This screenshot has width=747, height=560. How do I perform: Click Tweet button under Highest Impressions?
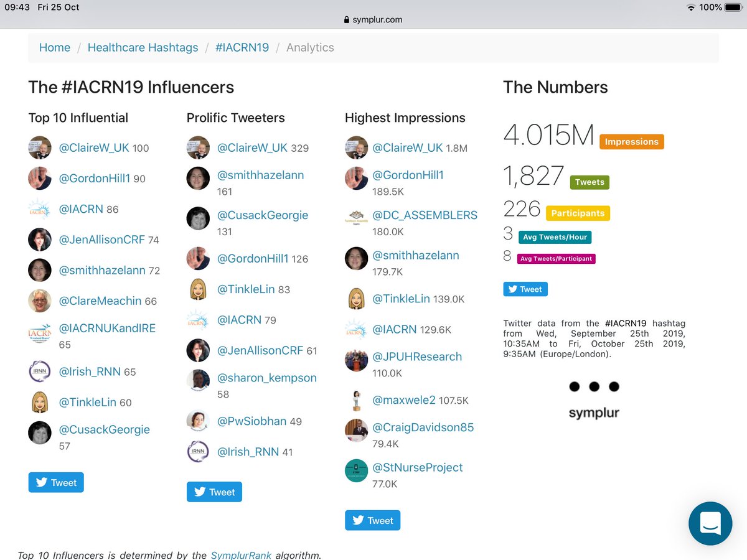pos(372,520)
